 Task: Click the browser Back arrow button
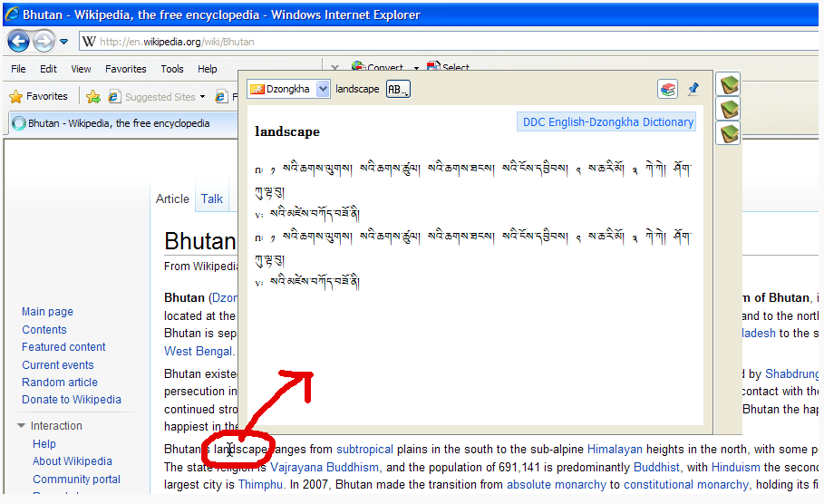(18, 41)
